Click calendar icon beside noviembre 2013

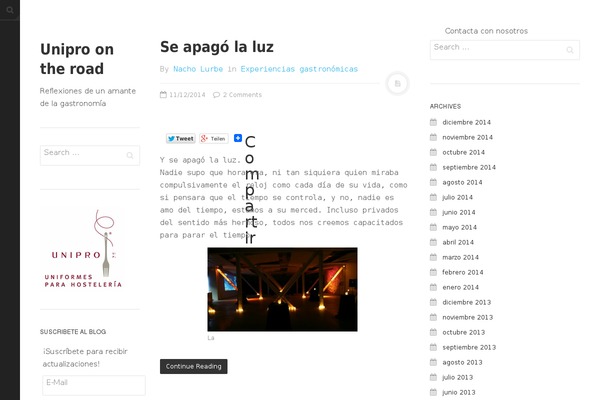pyautogui.click(x=433, y=317)
